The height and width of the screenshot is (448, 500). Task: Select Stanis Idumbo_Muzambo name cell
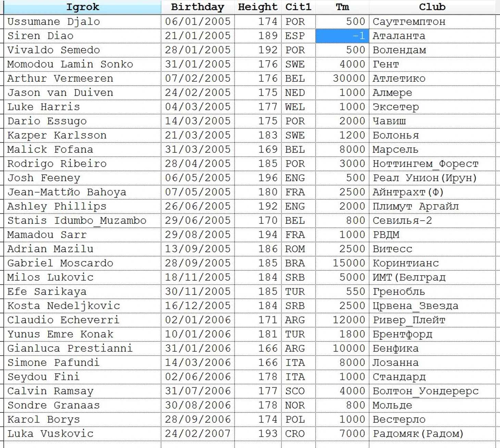click(x=82, y=220)
